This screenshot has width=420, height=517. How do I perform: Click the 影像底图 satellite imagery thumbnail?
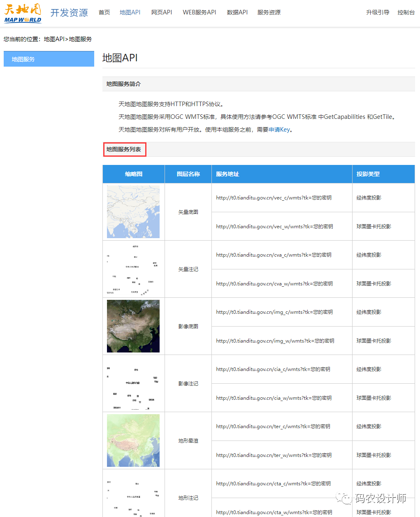[x=133, y=326]
